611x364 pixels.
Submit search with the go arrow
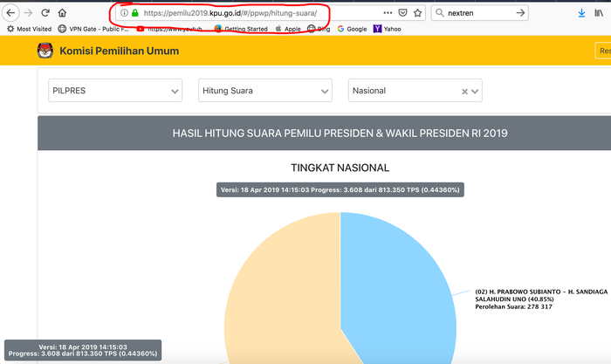[x=520, y=13]
